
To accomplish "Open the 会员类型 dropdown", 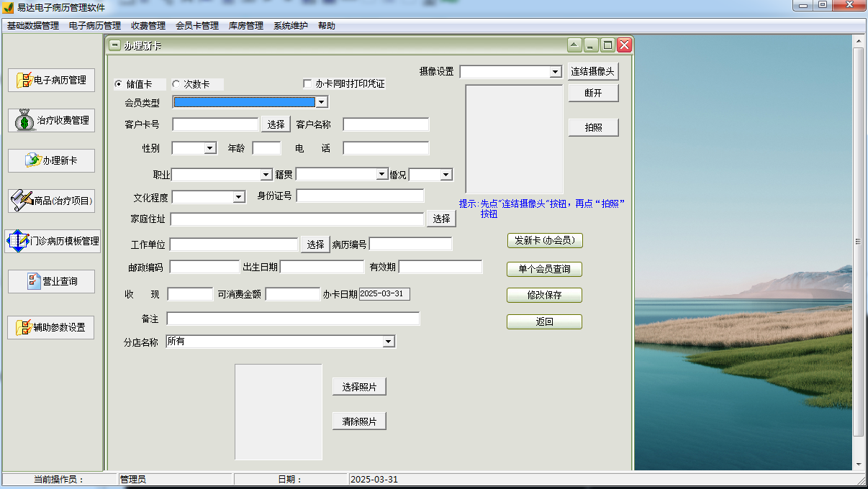I will [x=323, y=101].
